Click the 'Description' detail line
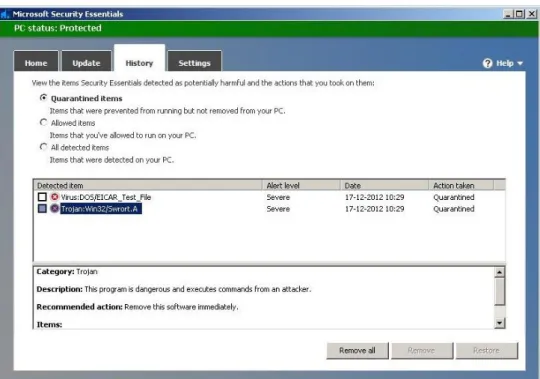Image resolution: width=540 pixels, height=379 pixels. (174, 289)
